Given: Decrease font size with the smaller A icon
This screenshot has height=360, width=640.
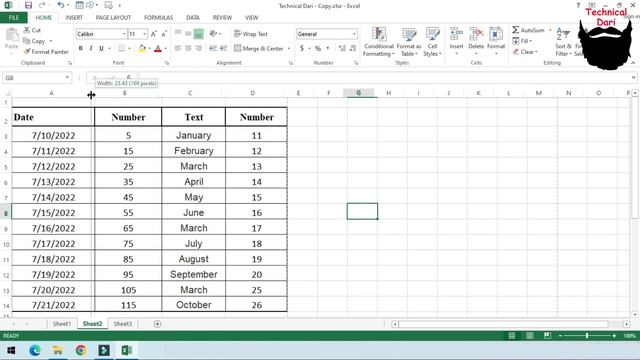Looking at the screenshot, I should tap(164, 34).
